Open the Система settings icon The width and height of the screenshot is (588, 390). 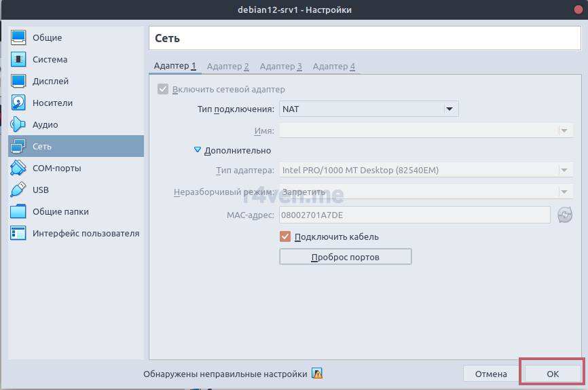18,60
